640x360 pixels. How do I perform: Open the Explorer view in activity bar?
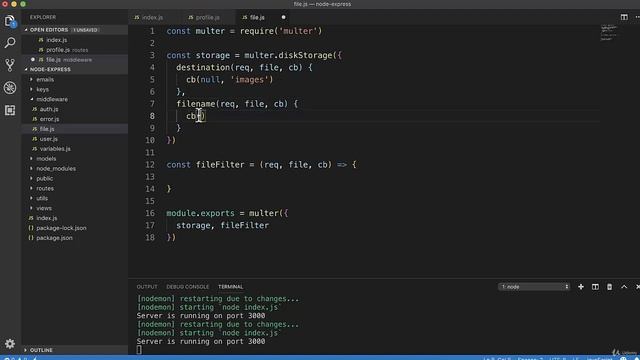(10, 21)
